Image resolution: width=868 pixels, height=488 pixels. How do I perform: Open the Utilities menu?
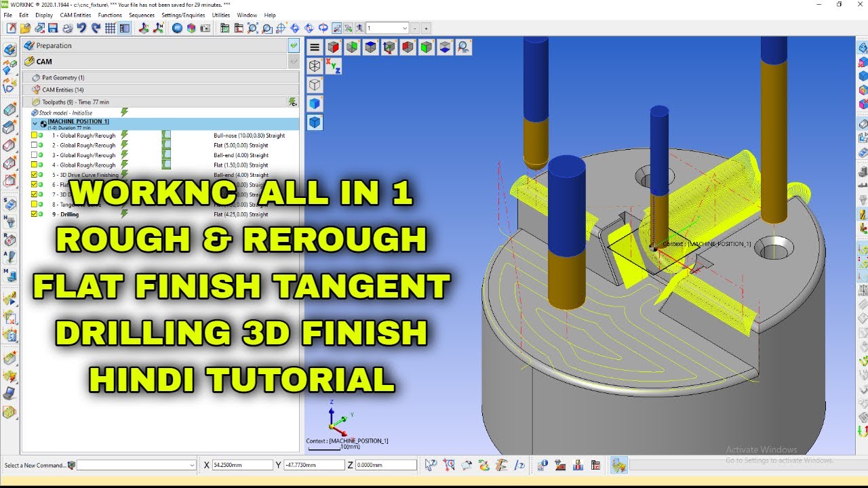[x=221, y=15]
